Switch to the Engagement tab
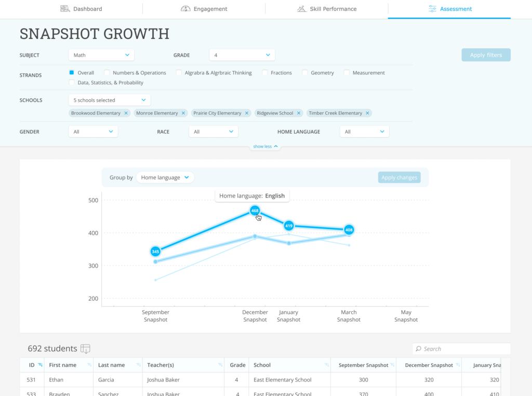Image resolution: width=532 pixels, height=396 pixels. (x=204, y=8)
